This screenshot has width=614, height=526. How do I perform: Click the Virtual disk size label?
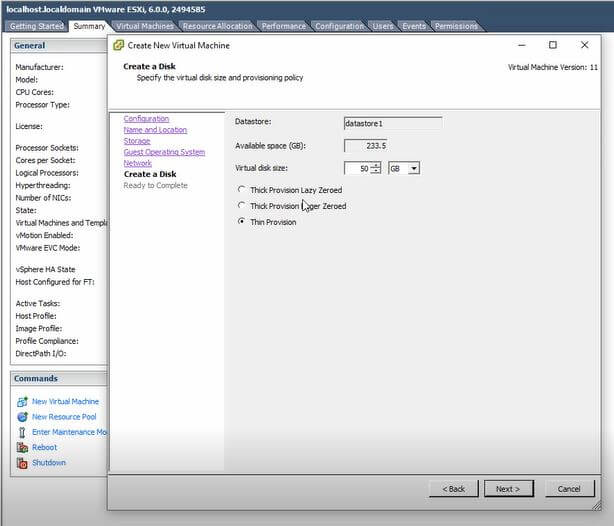(x=261, y=168)
